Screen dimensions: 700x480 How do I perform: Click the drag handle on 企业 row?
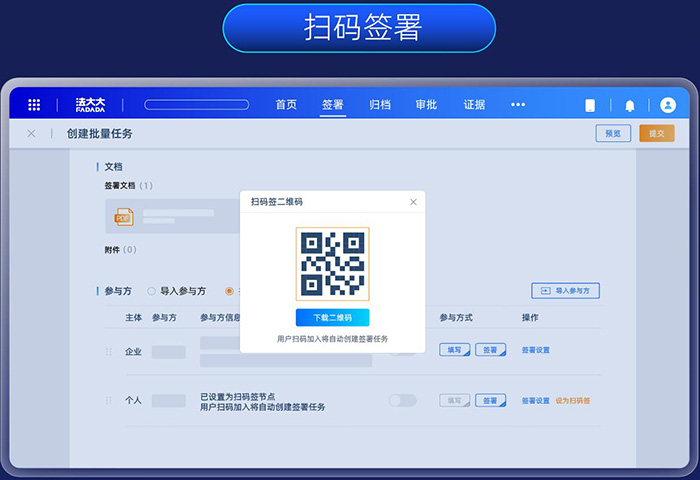pyautogui.click(x=108, y=352)
